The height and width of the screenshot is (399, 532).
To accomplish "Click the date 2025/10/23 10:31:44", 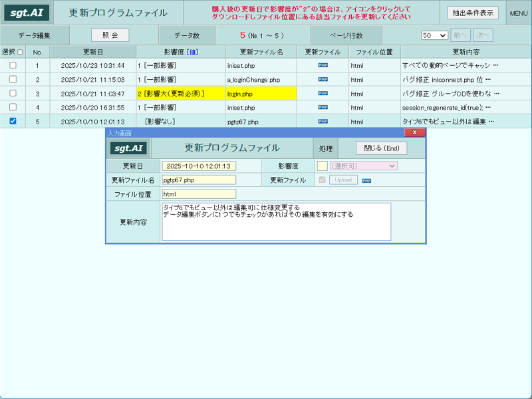I will pos(92,65).
